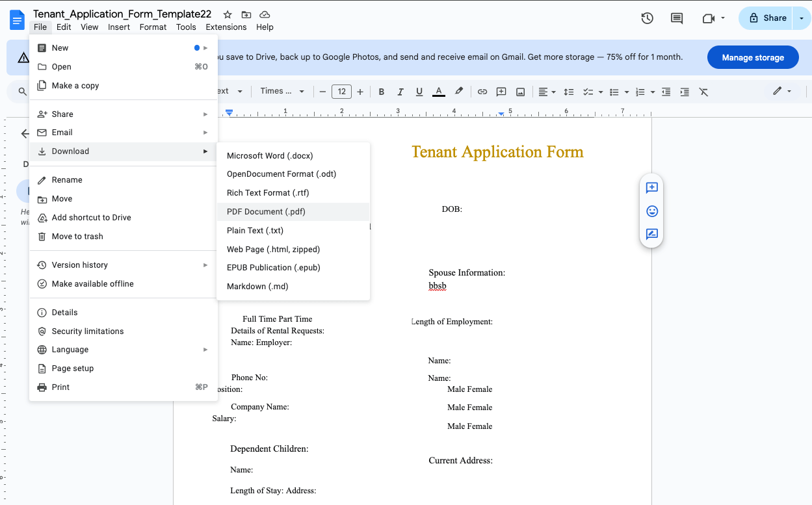The image size is (812, 505).
Task: Open the Times font family dropdown
Action: click(x=282, y=92)
